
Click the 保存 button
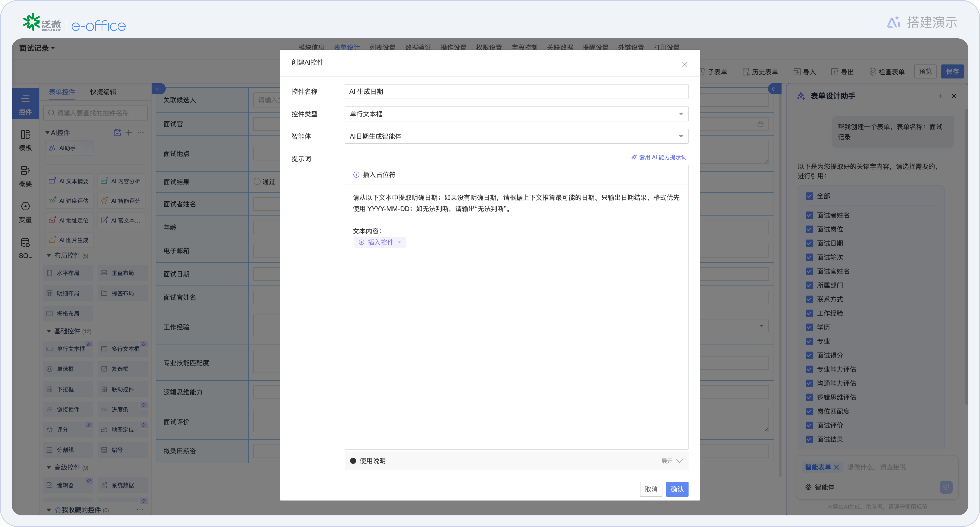click(952, 71)
